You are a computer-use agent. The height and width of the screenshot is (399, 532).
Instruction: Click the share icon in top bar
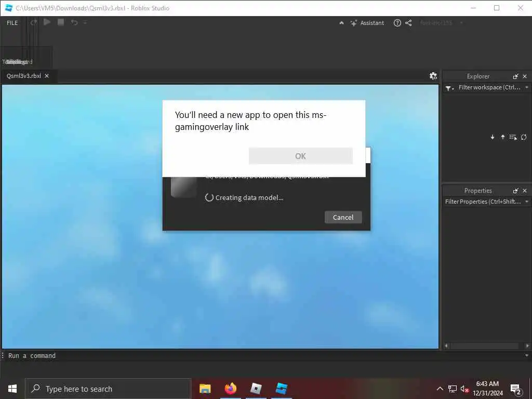(408, 23)
